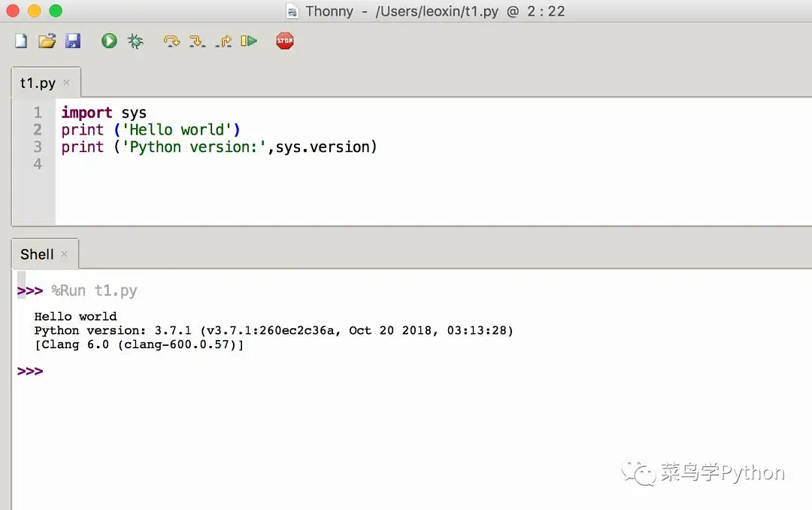Open a file using the folder icon
Image resolution: width=812 pixels, height=510 pixels.
47,41
